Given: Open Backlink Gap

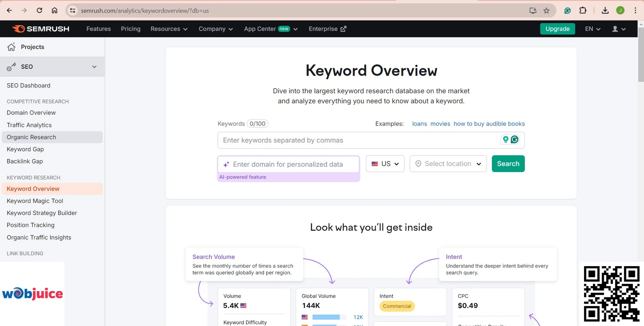Looking at the screenshot, I should point(25,161).
